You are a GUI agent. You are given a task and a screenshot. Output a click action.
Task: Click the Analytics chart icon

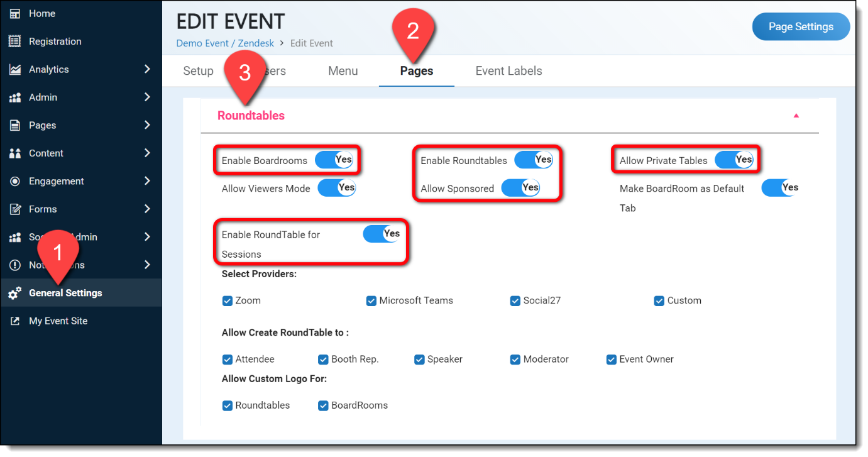click(15, 70)
